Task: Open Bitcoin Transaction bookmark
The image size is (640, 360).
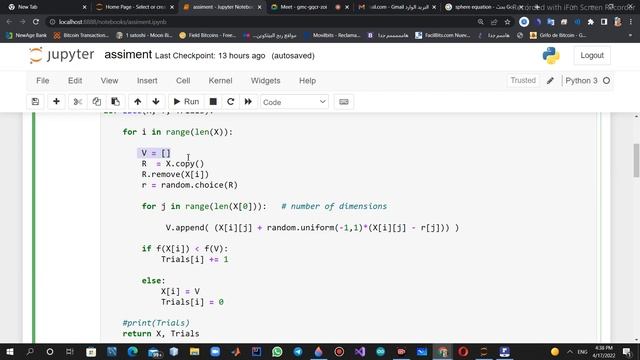Action: [81, 36]
